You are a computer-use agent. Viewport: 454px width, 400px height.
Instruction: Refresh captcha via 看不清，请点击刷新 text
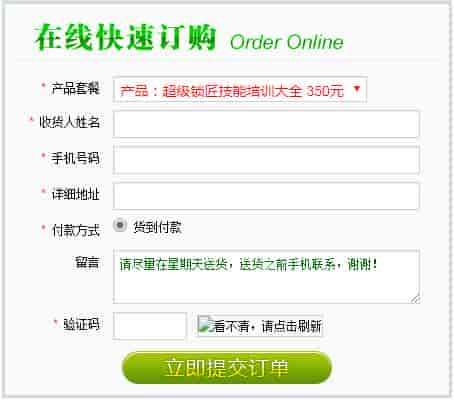[266, 326]
